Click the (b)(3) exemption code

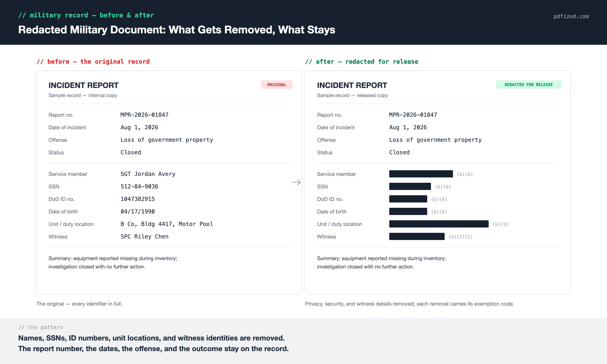click(500, 224)
